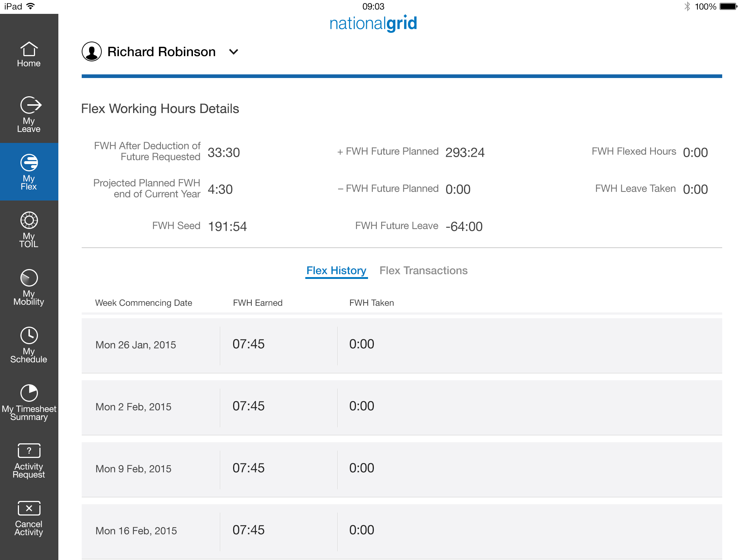This screenshot has width=747, height=560.
Task: Open My Timesheet Summary icon
Action: coord(29,402)
